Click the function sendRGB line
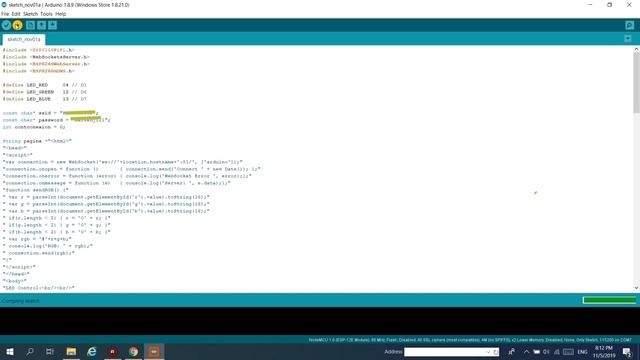640x360 pixels. click(36, 190)
